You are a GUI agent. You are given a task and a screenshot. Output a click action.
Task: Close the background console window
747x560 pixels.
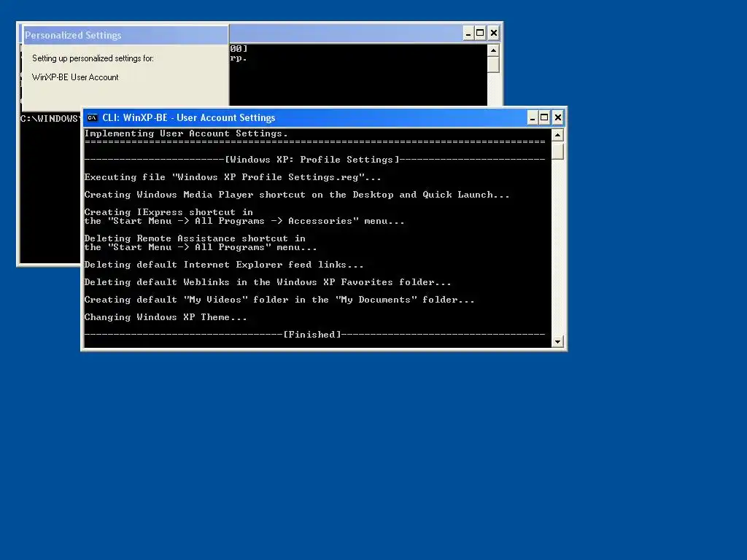click(494, 34)
